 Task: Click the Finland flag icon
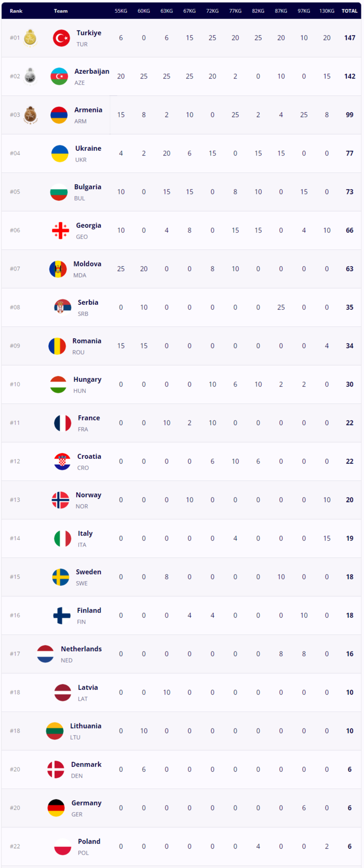coord(62,616)
